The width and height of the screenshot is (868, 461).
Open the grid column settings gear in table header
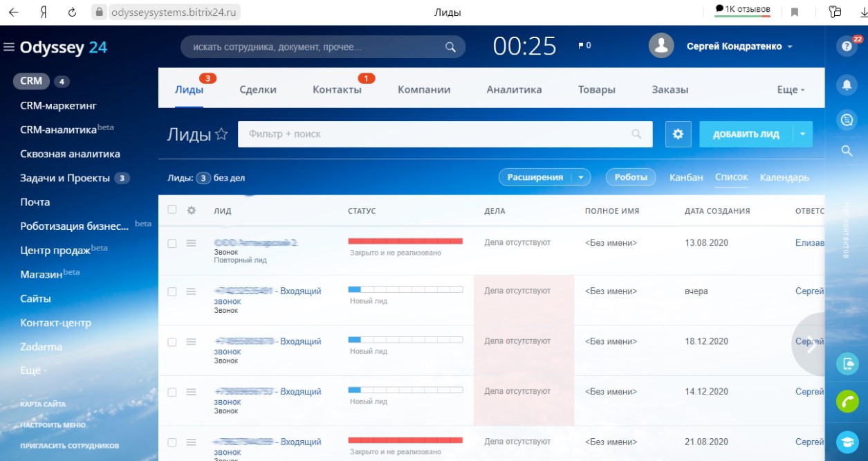point(192,210)
